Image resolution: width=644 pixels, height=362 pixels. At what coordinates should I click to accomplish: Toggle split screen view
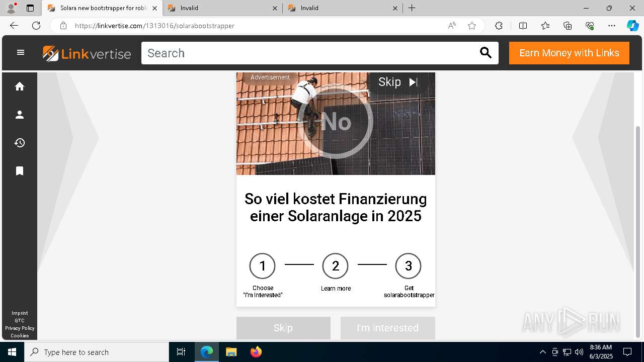click(523, 26)
